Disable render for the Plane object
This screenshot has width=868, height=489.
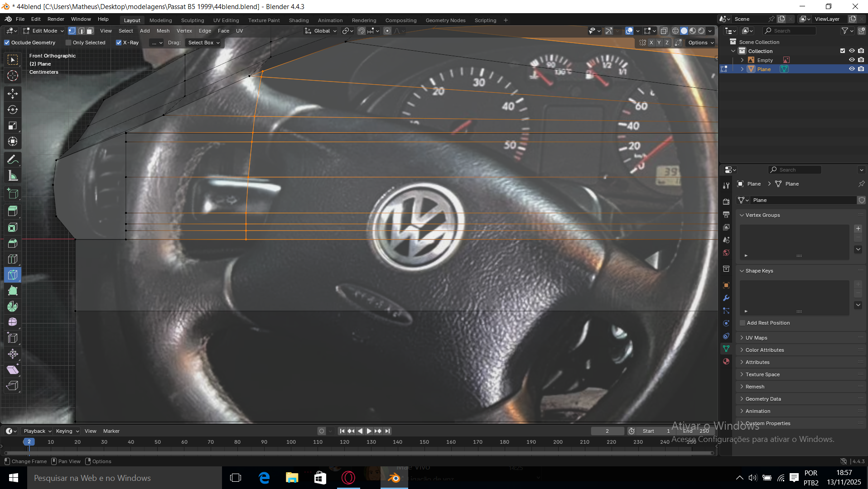pyautogui.click(x=861, y=69)
